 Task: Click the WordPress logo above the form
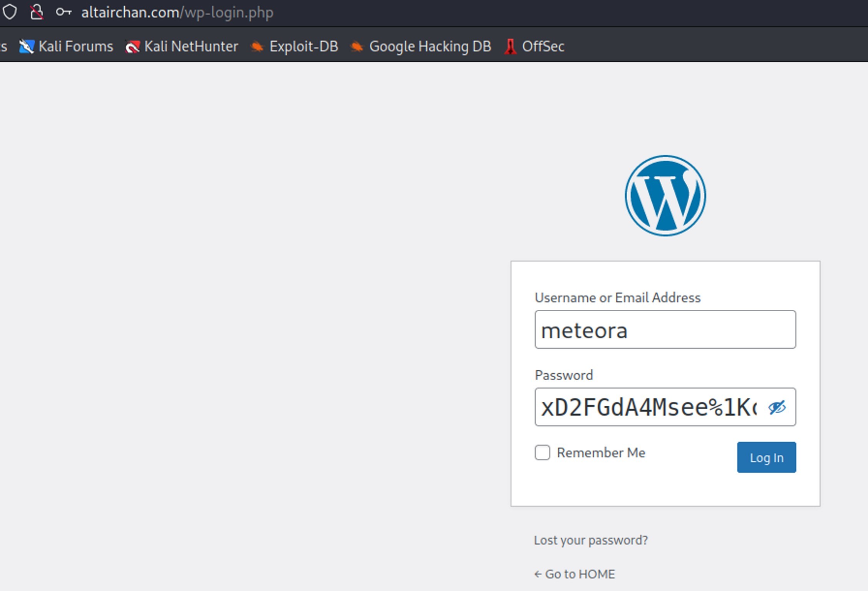coord(665,196)
